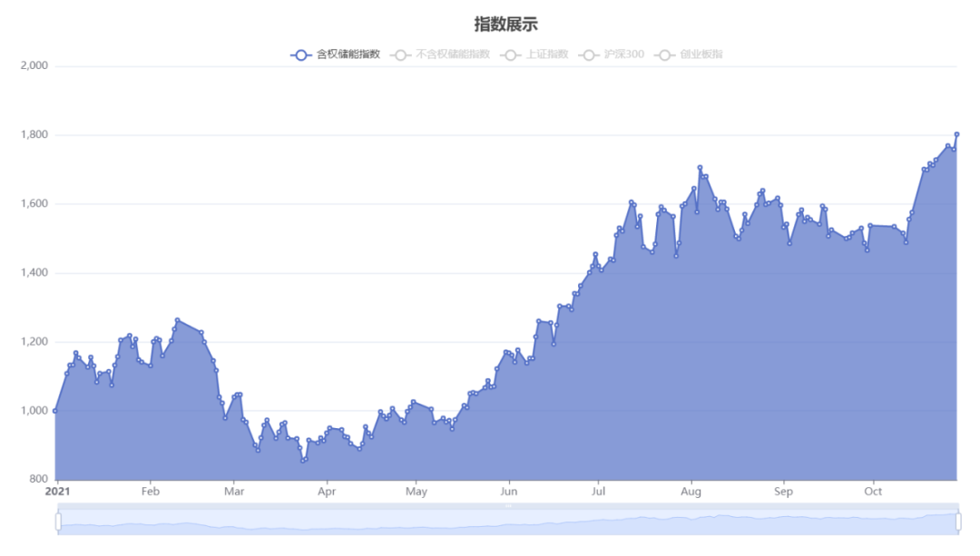The height and width of the screenshot is (556, 980).
Task: Click the left handle of the zoom slider
Action: [58, 522]
